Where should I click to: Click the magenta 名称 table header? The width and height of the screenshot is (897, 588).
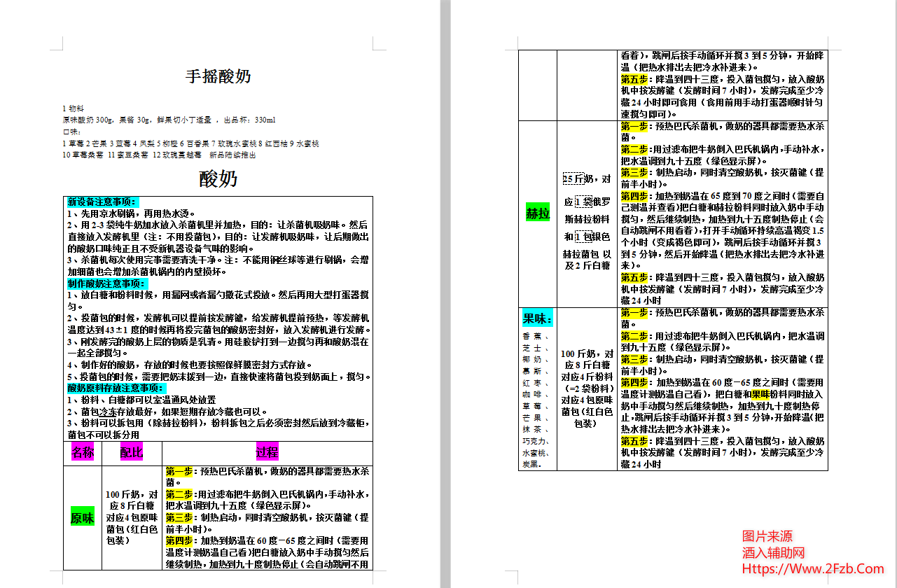(82, 451)
